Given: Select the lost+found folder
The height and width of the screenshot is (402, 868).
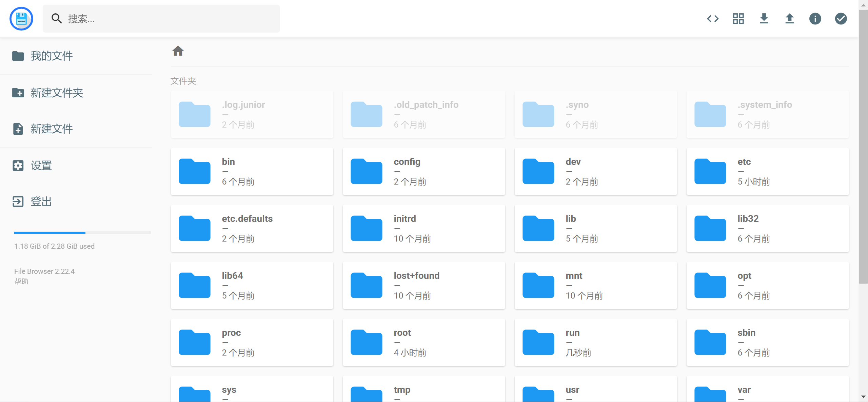Looking at the screenshot, I should point(424,285).
